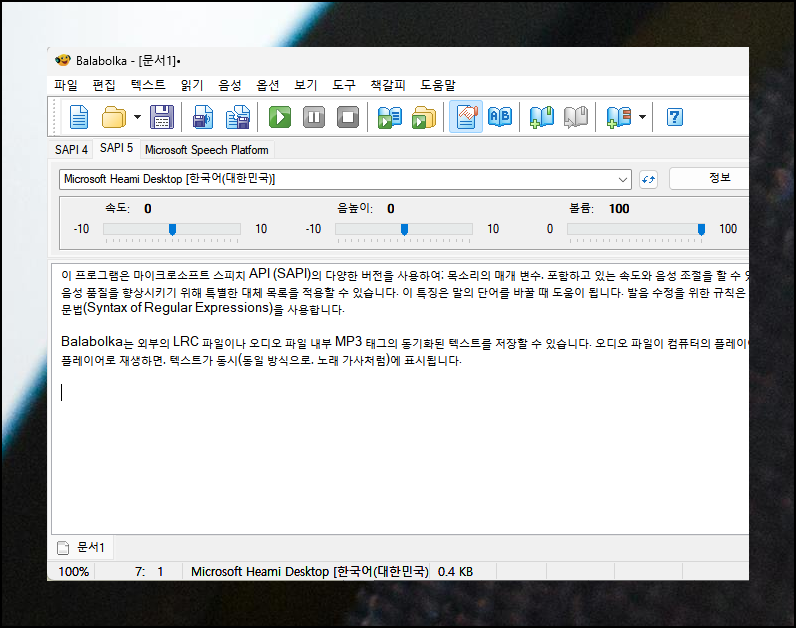Expand the named bookmarks dropdown arrow
796x628 pixels.
[642, 117]
